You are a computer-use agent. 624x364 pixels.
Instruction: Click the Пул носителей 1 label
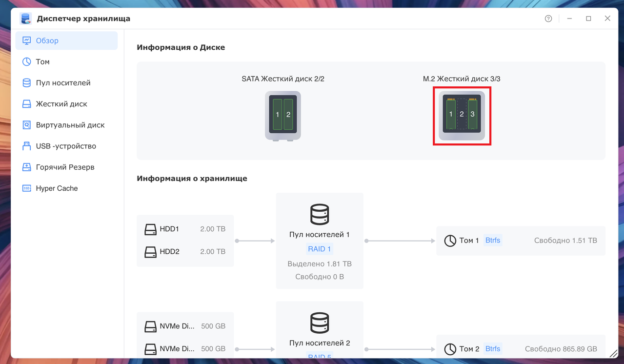[x=320, y=235]
